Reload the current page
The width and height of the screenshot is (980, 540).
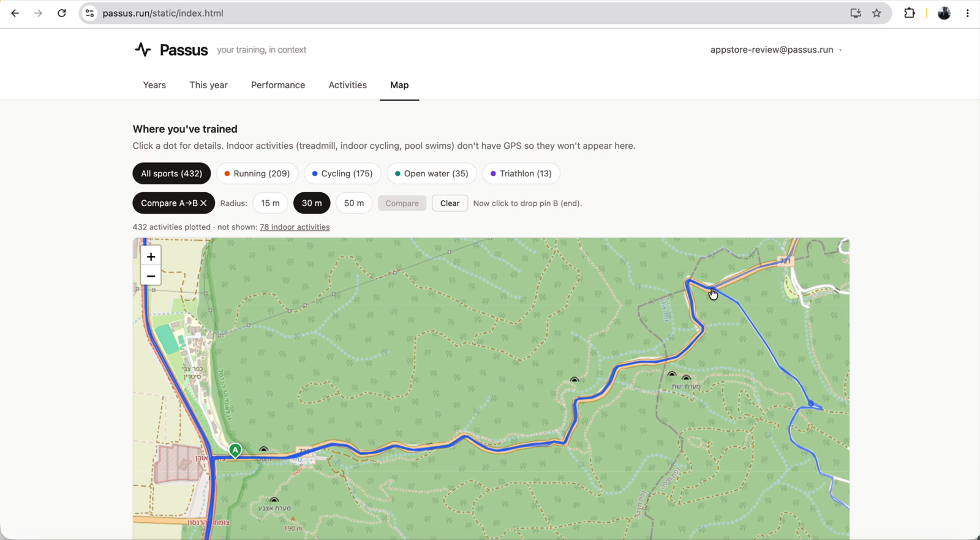coord(62,13)
